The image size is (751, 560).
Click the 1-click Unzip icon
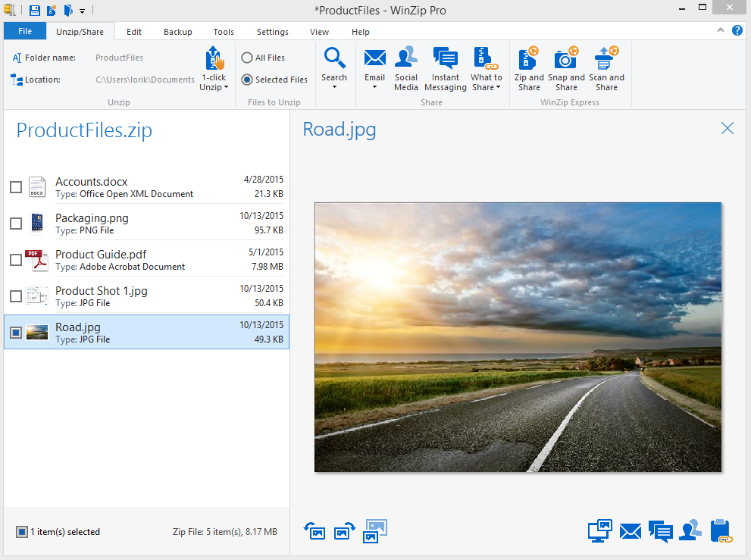click(214, 58)
